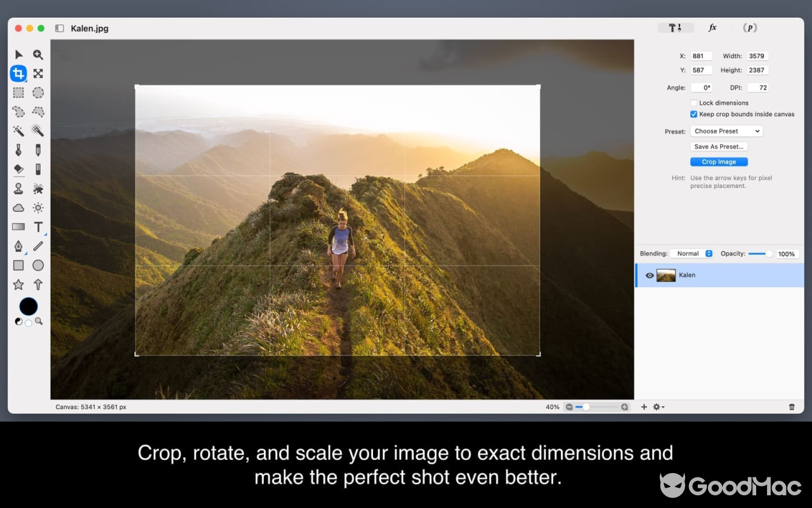Switch to the fx effects tab
Viewport: 812px width, 508px height.
[x=712, y=27]
